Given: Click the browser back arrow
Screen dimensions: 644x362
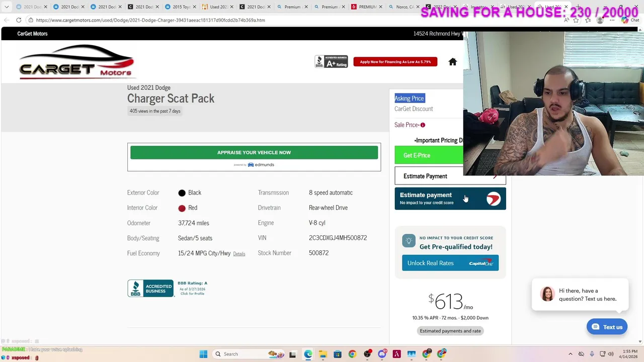Looking at the screenshot, I should click(6, 20).
